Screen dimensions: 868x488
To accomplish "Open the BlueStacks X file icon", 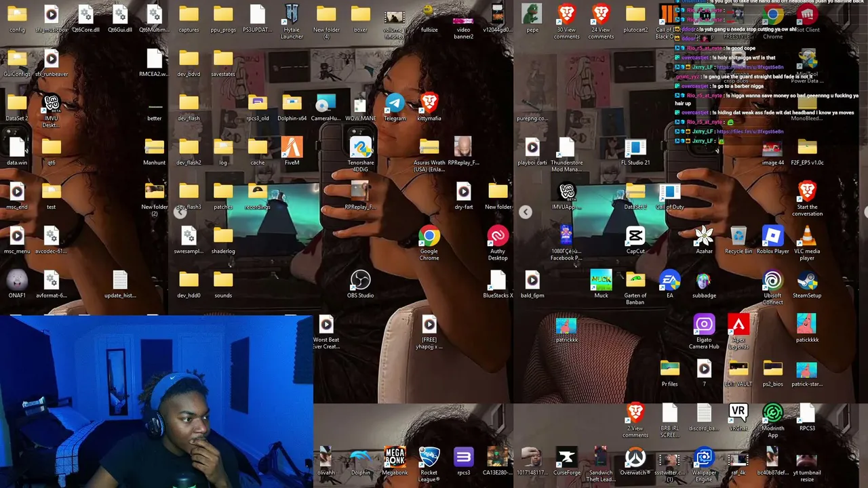I will tap(497, 280).
